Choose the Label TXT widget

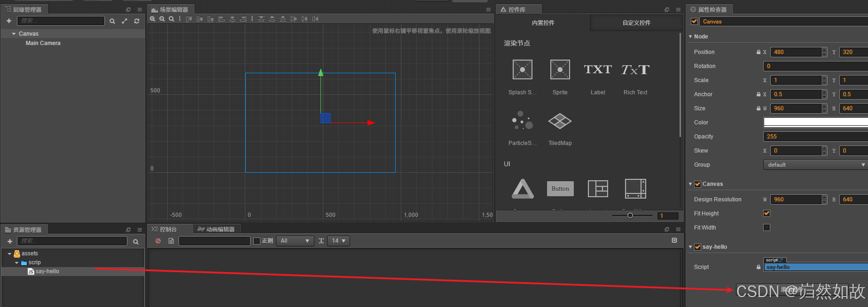[598, 69]
